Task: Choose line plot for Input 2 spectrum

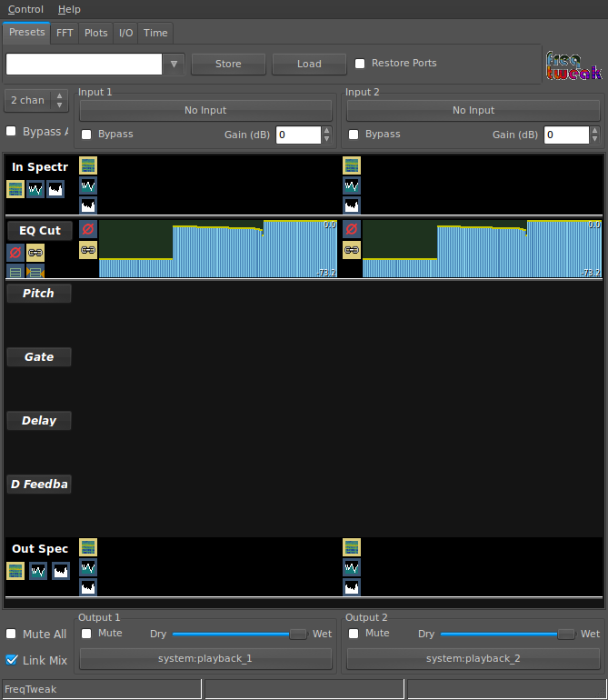Action: pos(352,185)
